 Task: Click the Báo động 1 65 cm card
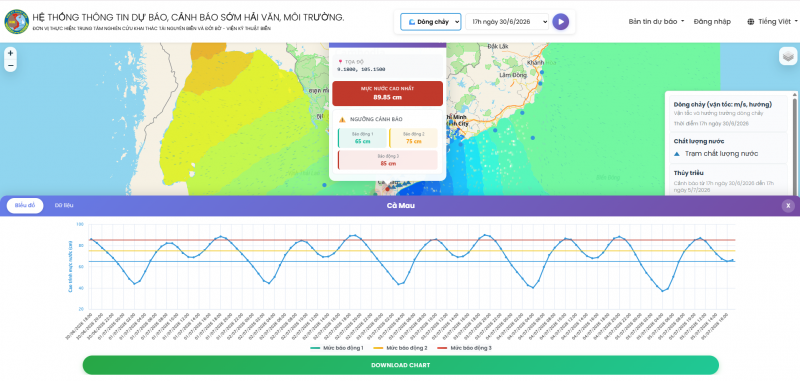pyautogui.click(x=362, y=138)
